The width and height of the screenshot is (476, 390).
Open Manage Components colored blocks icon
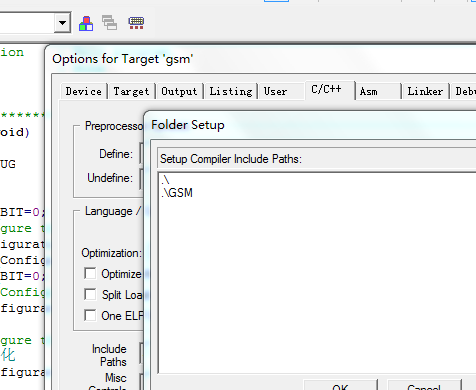click(86, 23)
